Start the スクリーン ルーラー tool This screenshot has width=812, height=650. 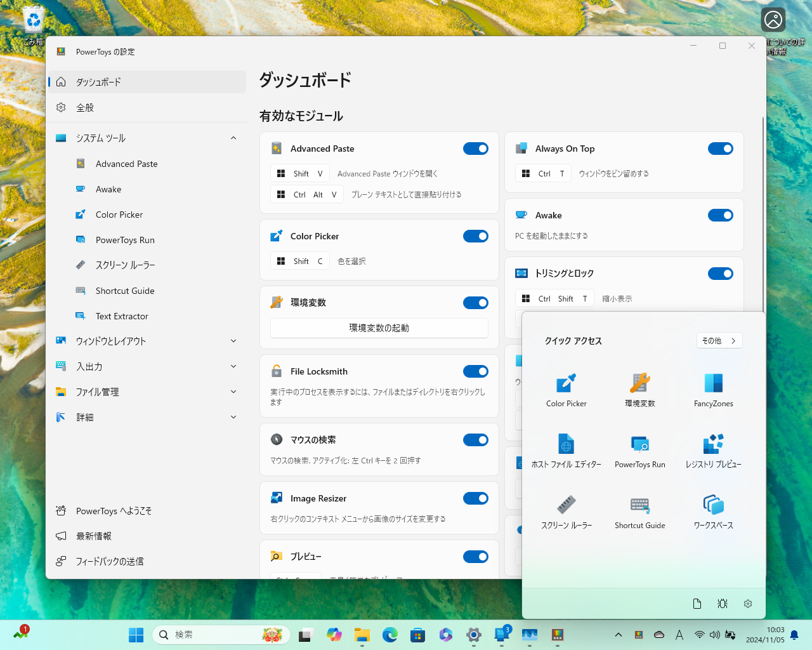tap(565, 512)
